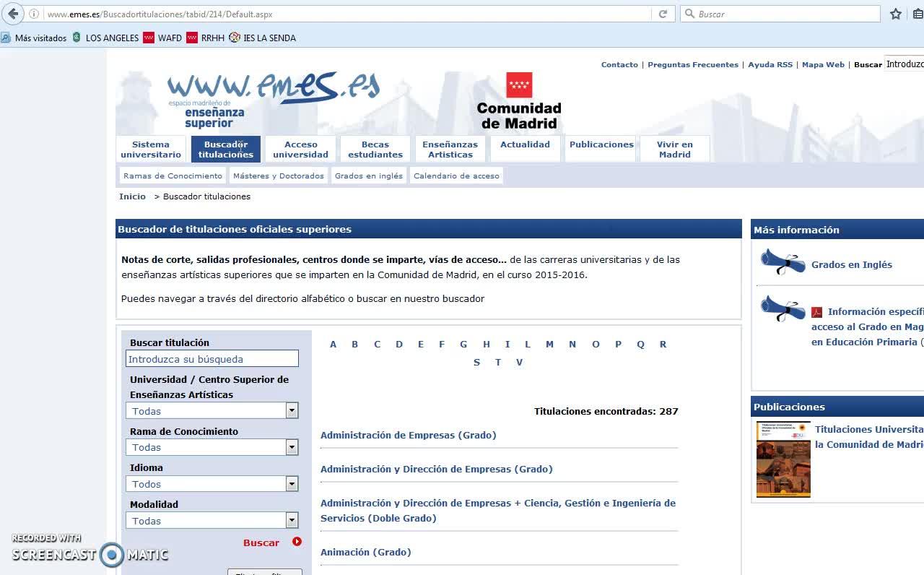The image size is (924, 575).
Task: Filter titulaciones by letter V
Action: pyautogui.click(x=519, y=362)
